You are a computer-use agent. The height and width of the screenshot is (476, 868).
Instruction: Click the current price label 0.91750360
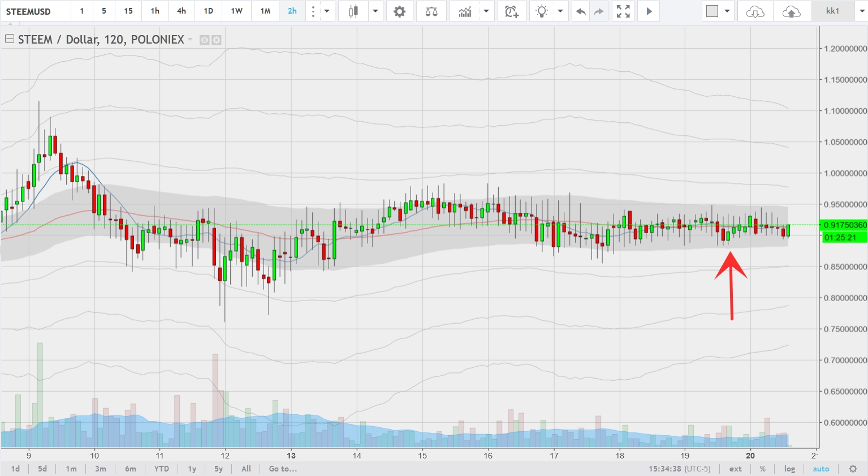click(845, 225)
